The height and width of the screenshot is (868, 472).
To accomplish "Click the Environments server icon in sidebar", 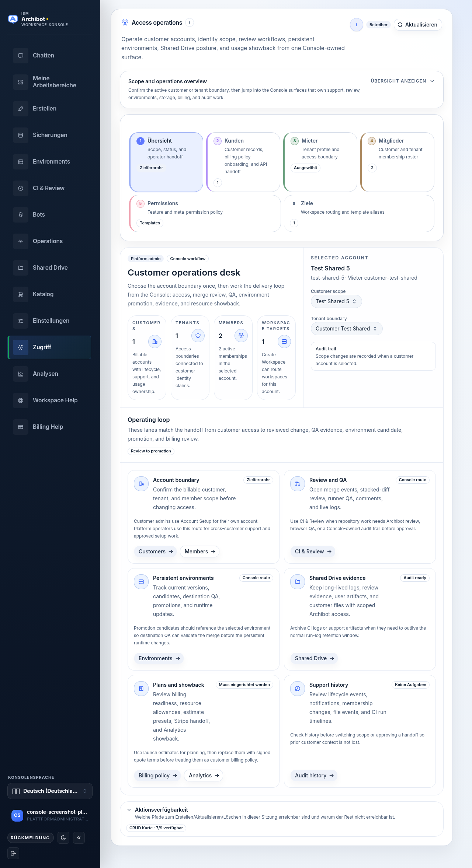I will (21, 162).
